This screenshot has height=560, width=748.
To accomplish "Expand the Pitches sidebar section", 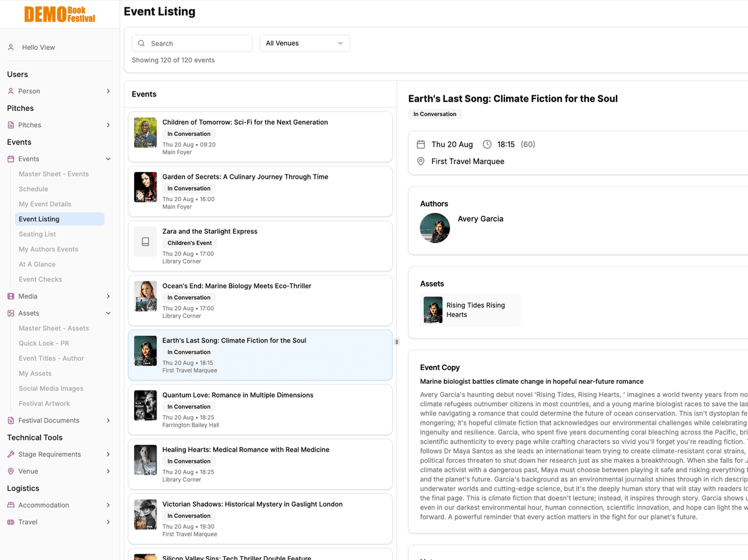I will [108, 125].
